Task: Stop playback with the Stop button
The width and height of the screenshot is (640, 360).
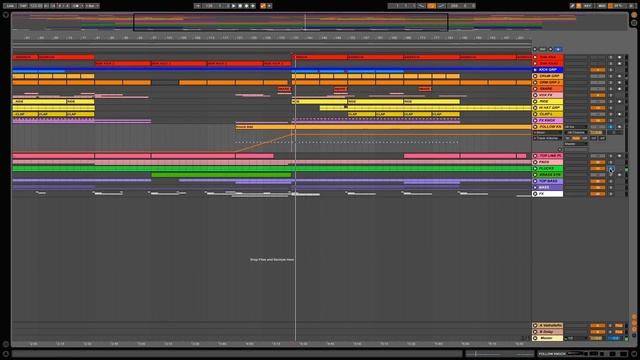Action: pos(240,6)
